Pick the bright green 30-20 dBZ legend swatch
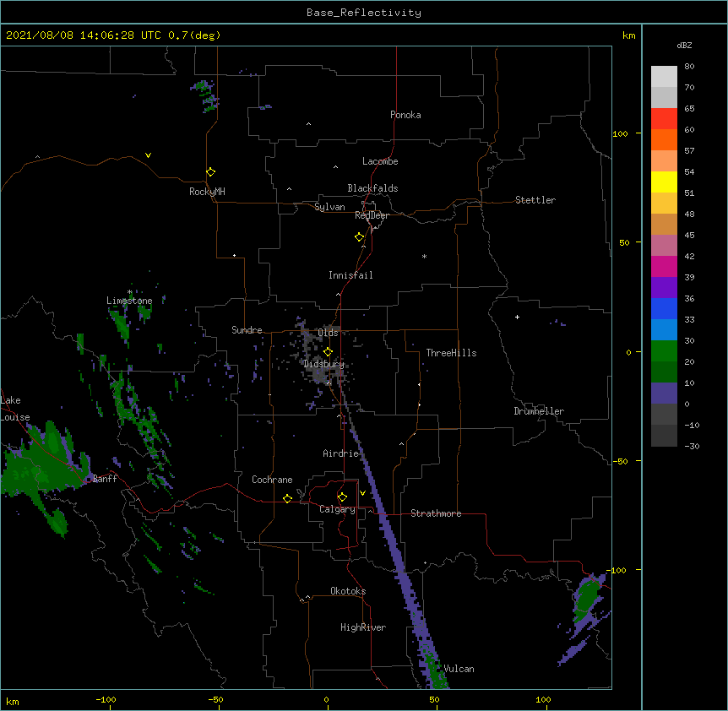The height and width of the screenshot is (711, 728). point(664,351)
